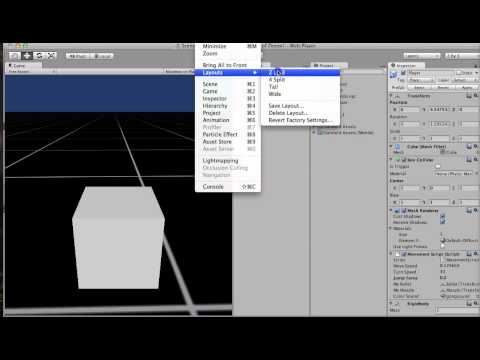
Task: Edit Position Y value field
Action: pyautogui.click(x=439, y=109)
